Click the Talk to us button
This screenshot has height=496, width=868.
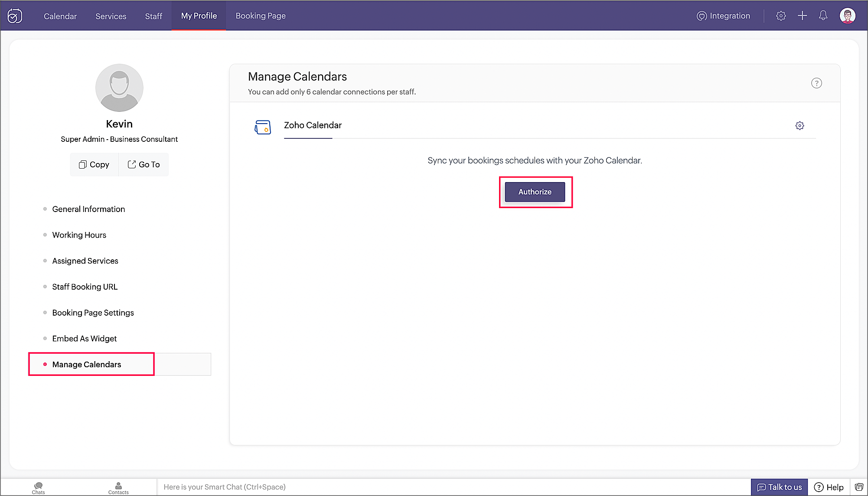[x=779, y=487]
